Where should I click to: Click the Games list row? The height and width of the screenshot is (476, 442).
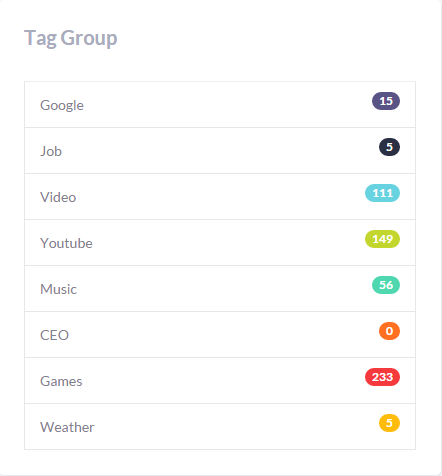click(220, 381)
